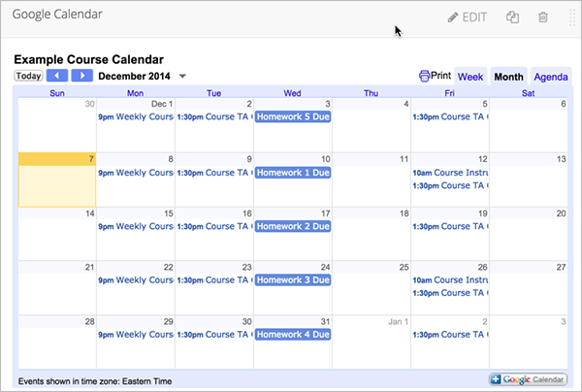Open Homework 1 Due event
582x392 pixels.
(x=292, y=173)
